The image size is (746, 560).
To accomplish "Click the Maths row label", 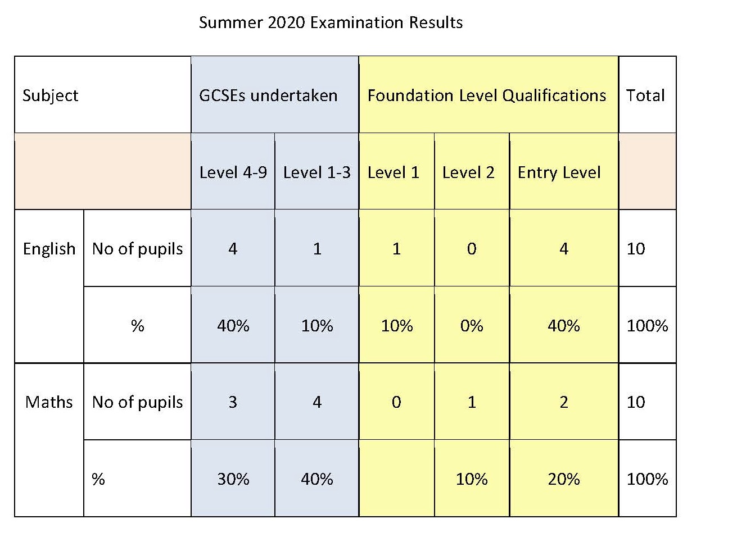I will (x=49, y=402).
